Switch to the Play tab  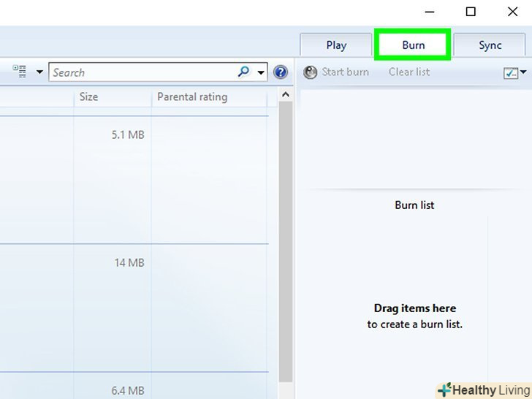(x=336, y=45)
